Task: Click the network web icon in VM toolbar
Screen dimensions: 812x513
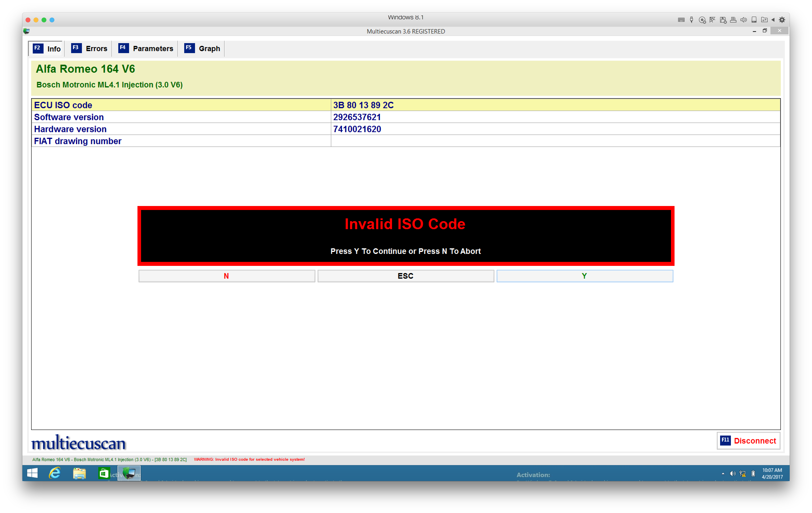Action: (712, 20)
